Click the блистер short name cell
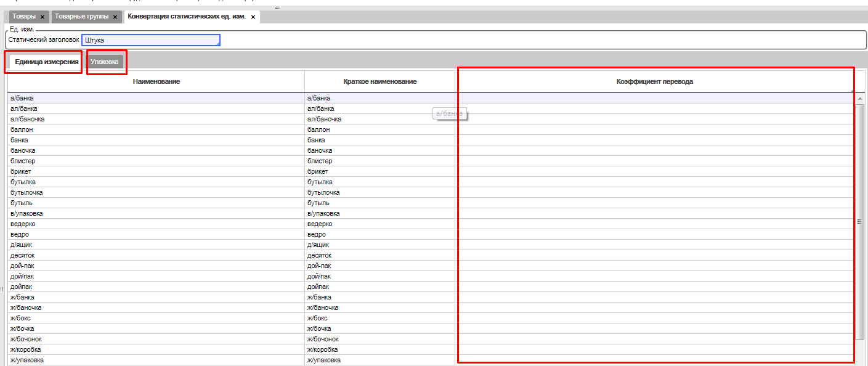The image size is (868, 366). pyautogui.click(x=319, y=161)
